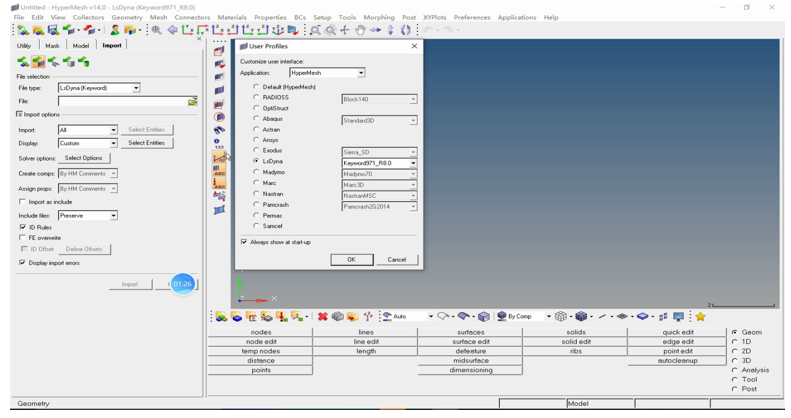Switch to the Utility tab
This screenshot has width=791, height=418.
click(24, 45)
